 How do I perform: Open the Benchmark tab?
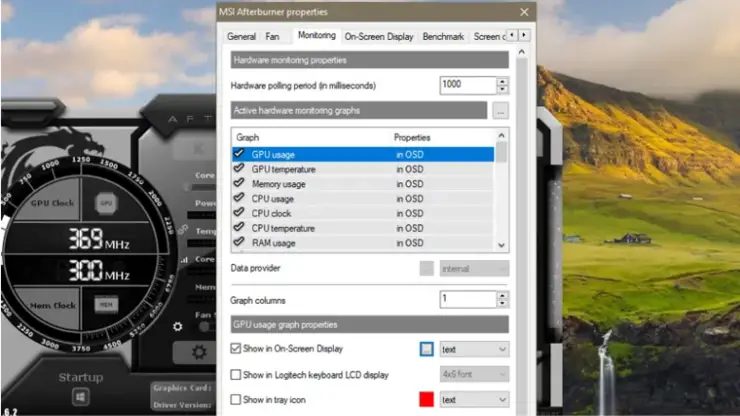point(443,37)
